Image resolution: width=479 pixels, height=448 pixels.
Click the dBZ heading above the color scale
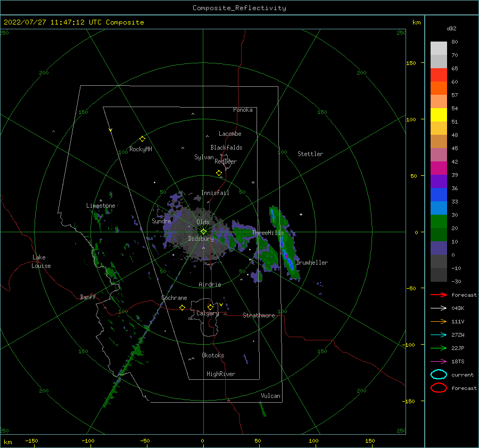(451, 28)
